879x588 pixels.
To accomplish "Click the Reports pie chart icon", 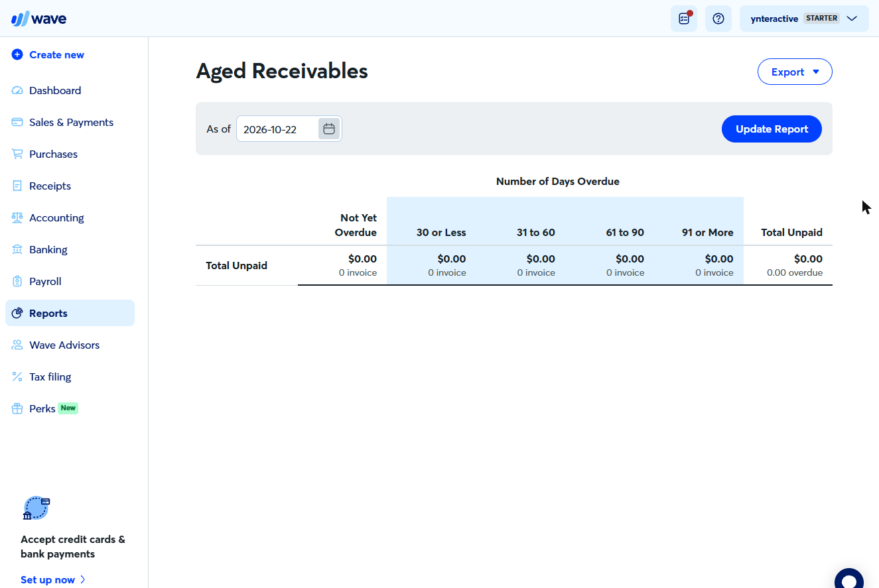I will pyautogui.click(x=17, y=314).
